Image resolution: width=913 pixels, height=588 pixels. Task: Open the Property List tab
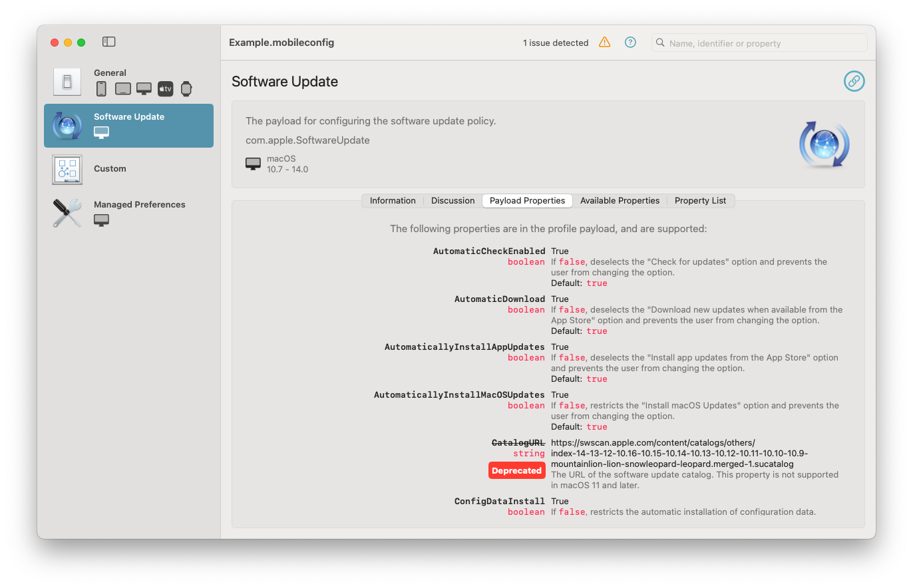click(x=701, y=201)
